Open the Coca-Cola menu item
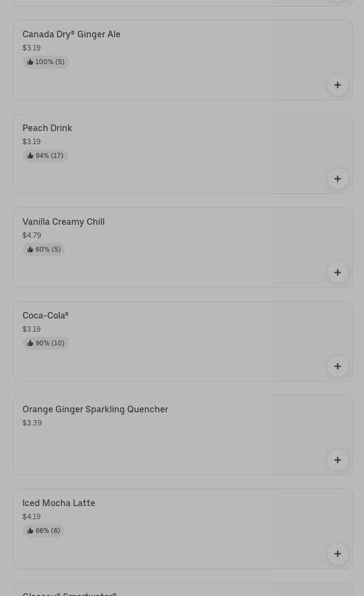Image resolution: width=364 pixels, height=596 pixels. (x=46, y=315)
